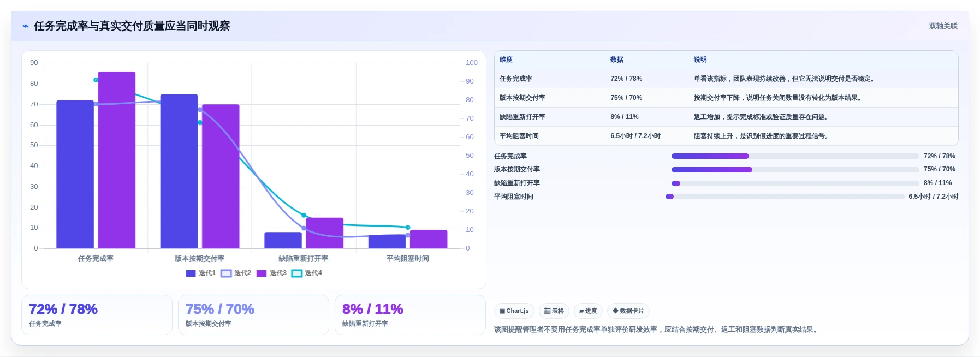Select the 进度 tag chip
Viewport: 980px width, 357px height.
point(589,311)
